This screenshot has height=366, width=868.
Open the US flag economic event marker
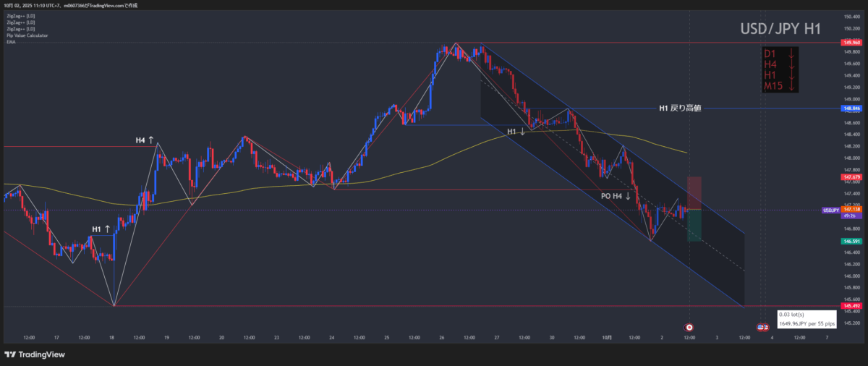[x=762, y=327]
